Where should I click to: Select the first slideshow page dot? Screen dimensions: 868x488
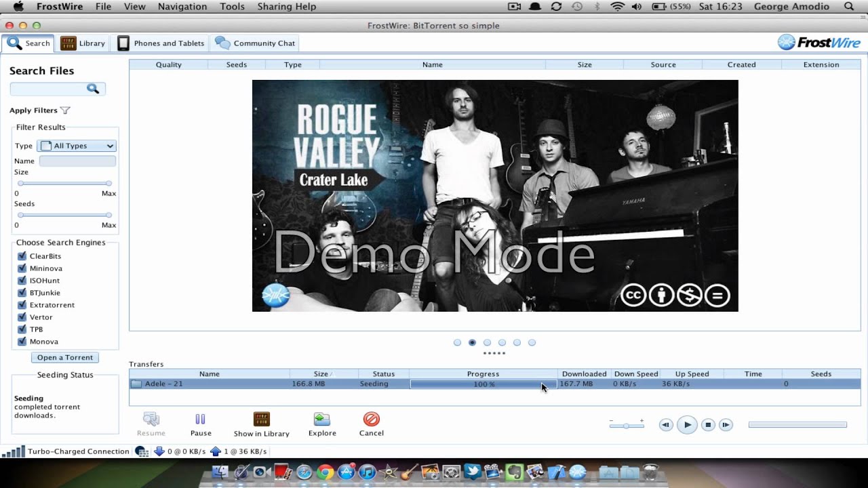point(457,343)
